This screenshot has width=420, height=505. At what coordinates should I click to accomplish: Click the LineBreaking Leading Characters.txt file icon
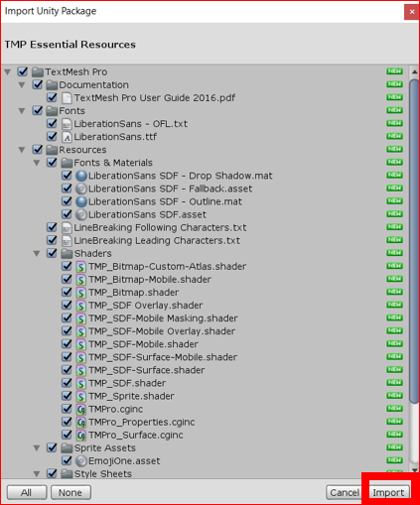click(67, 240)
